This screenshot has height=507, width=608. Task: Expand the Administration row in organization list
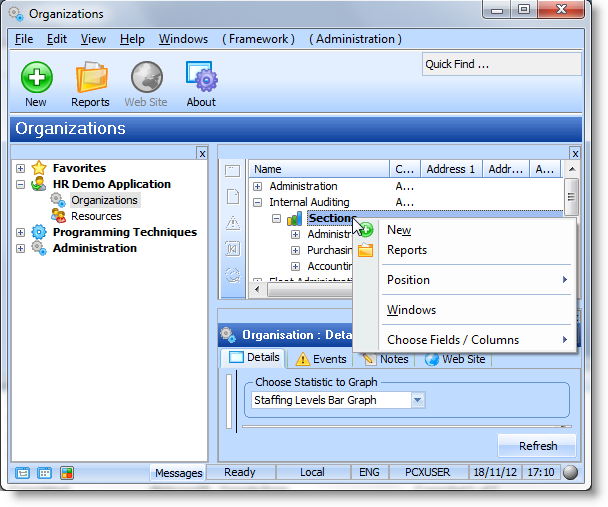pos(257,186)
